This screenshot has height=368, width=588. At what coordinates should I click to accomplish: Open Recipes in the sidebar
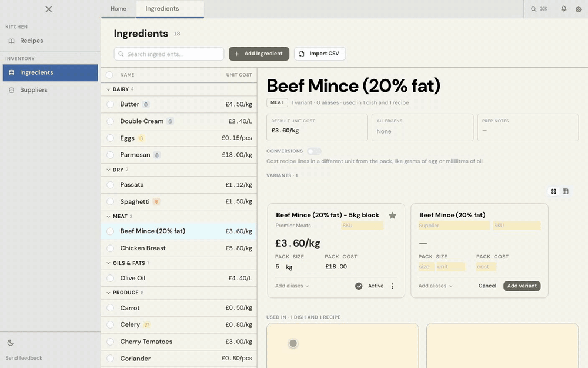[50, 41]
